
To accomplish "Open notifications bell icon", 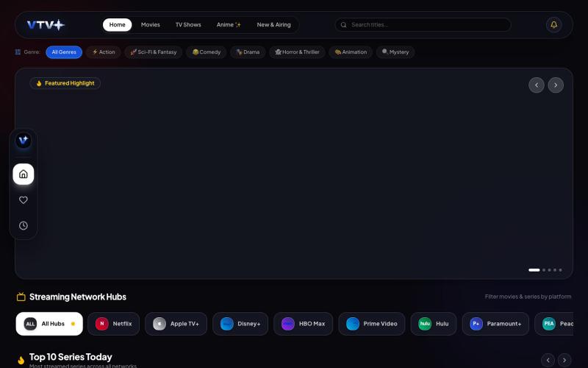I will 553,25.
